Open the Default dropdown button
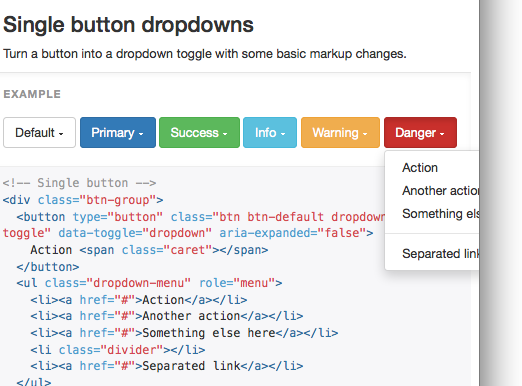 point(39,132)
